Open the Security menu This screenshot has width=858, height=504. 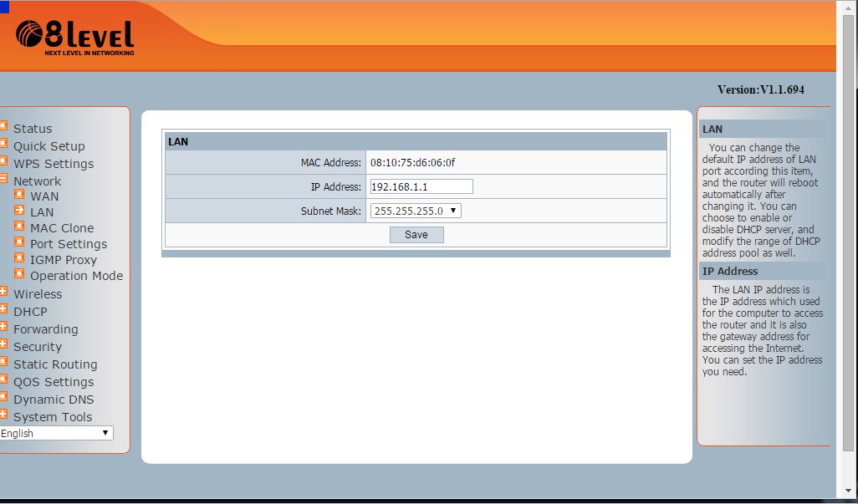(x=38, y=347)
